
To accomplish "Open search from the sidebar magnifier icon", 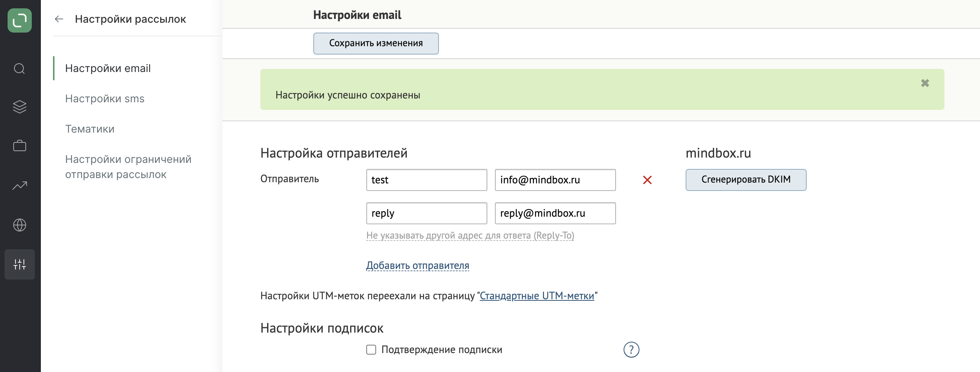I will point(19,69).
